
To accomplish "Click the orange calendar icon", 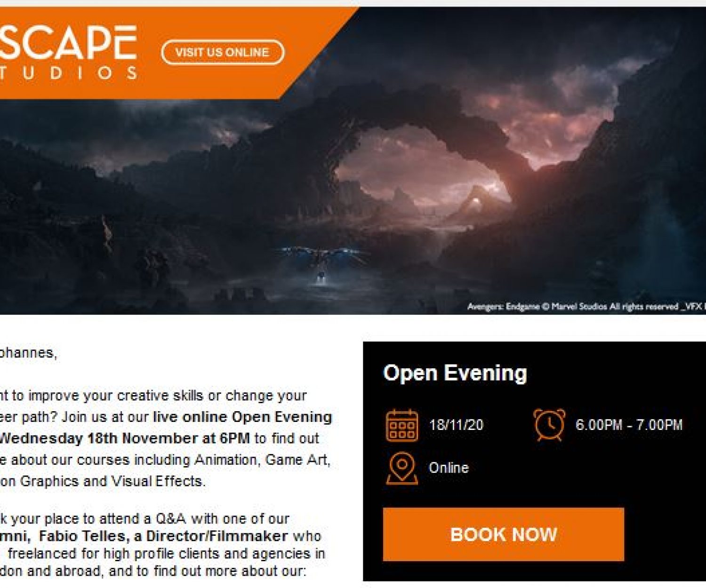I will click(402, 425).
